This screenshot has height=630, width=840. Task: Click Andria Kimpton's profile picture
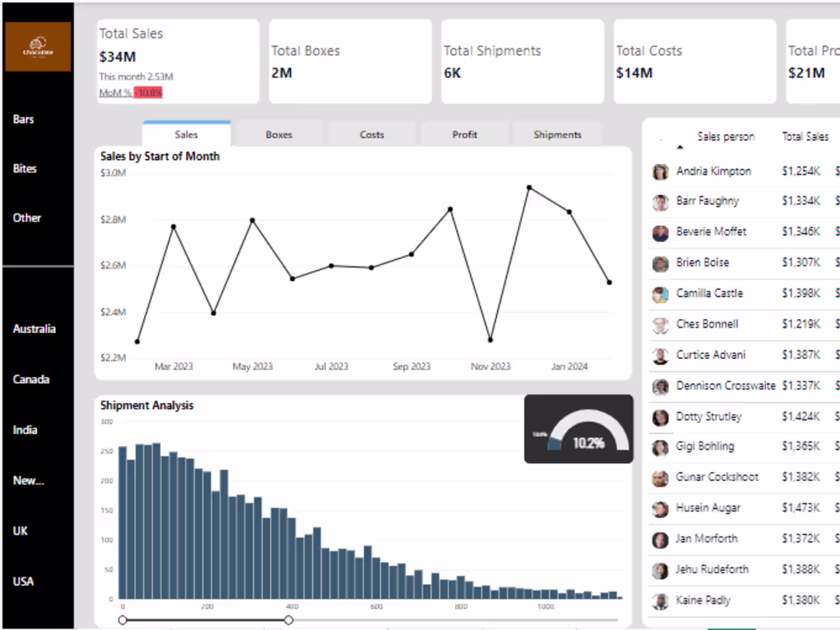click(x=660, y=171)
